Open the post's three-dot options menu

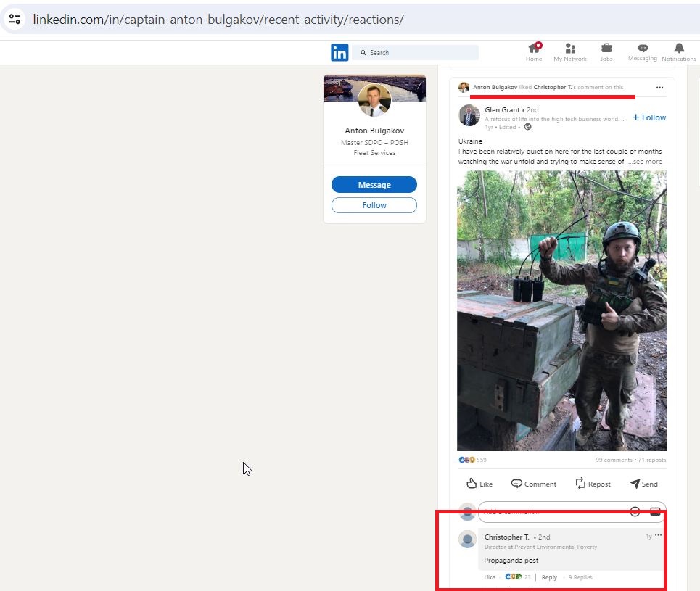(x=659, y=88)
